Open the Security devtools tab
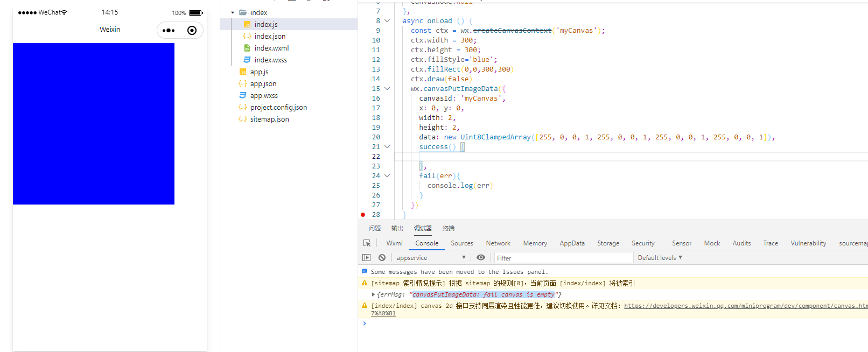 (x=643, y=243)
